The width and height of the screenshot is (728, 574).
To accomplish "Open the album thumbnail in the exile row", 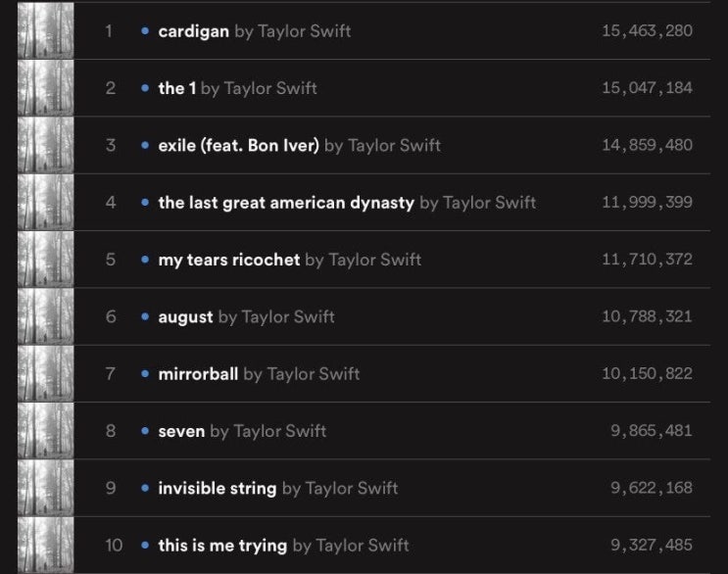I will (45, 145).
